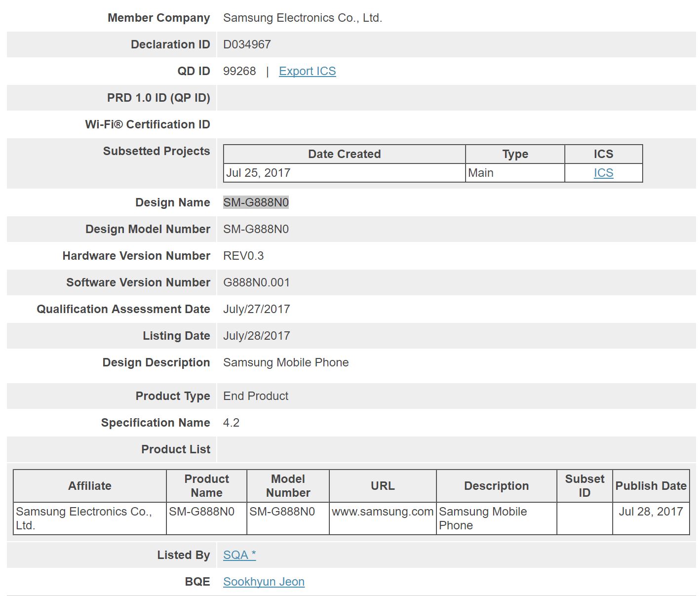Click Listing Date value July/28/2017
This screenshot has width=700, height=596.
[x=256, y=336]
